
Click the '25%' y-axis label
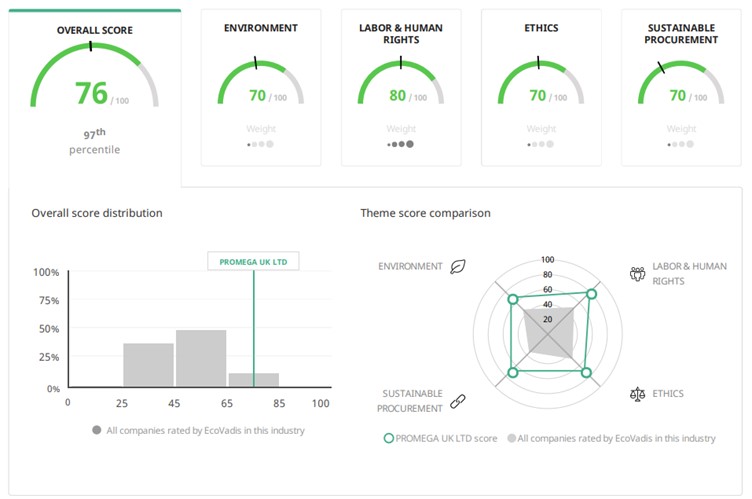[x=49, y=357]
